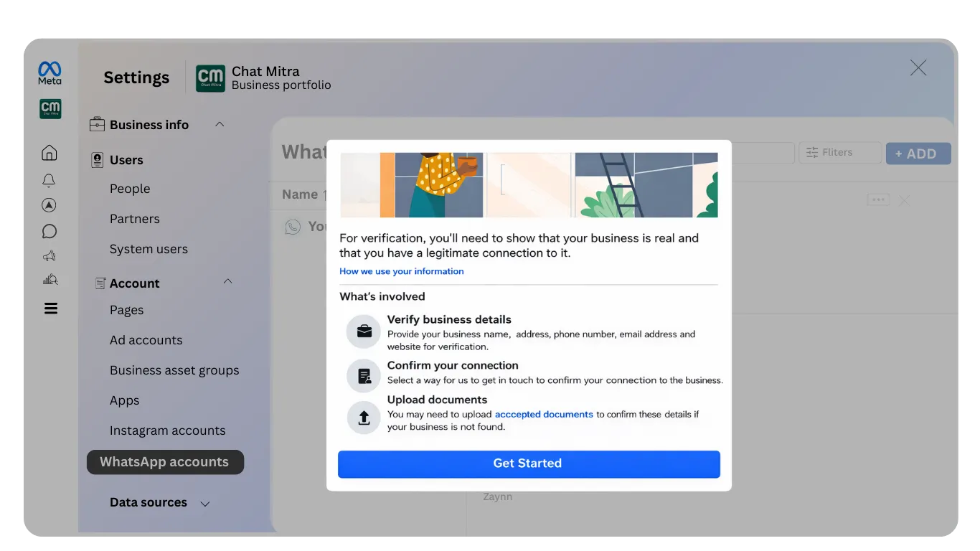The image size is (980, 551).
Task: Click the WhatsApp icon in the accounts row
Action: coord(292,227)
